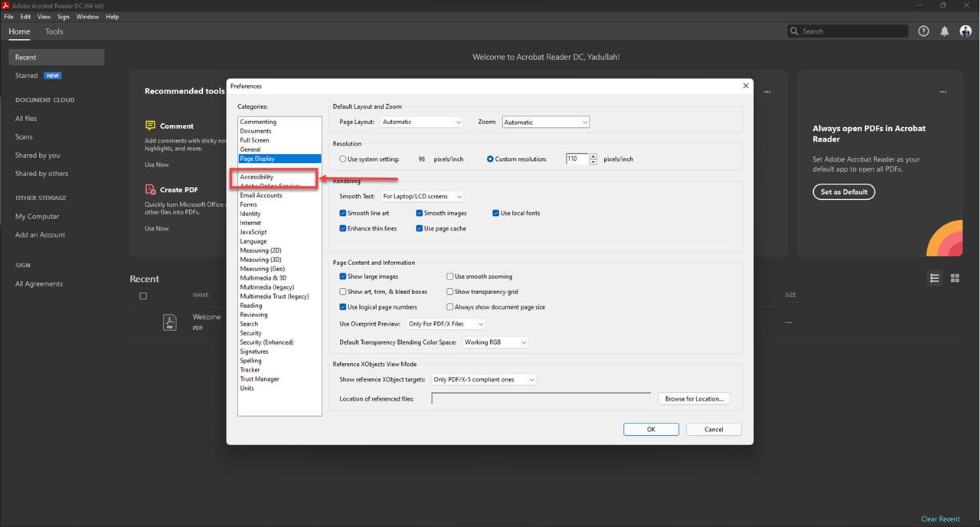This screenshot has width=980, height=527.
Task: Enable Use smooth zooming
Action: point(450,277)
